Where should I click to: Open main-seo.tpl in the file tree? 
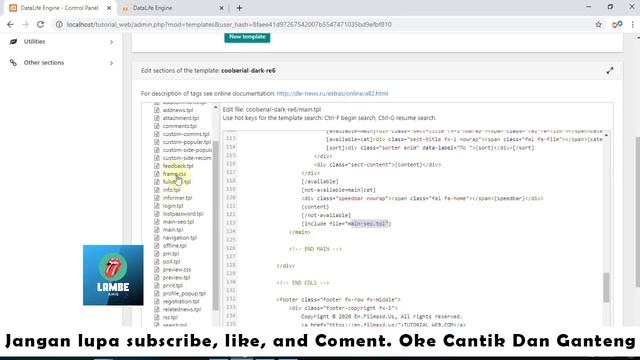[x=178, y=222]
